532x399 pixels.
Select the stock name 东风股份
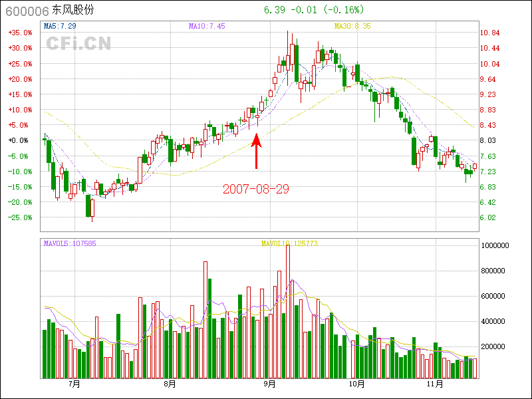pos(72,10)
